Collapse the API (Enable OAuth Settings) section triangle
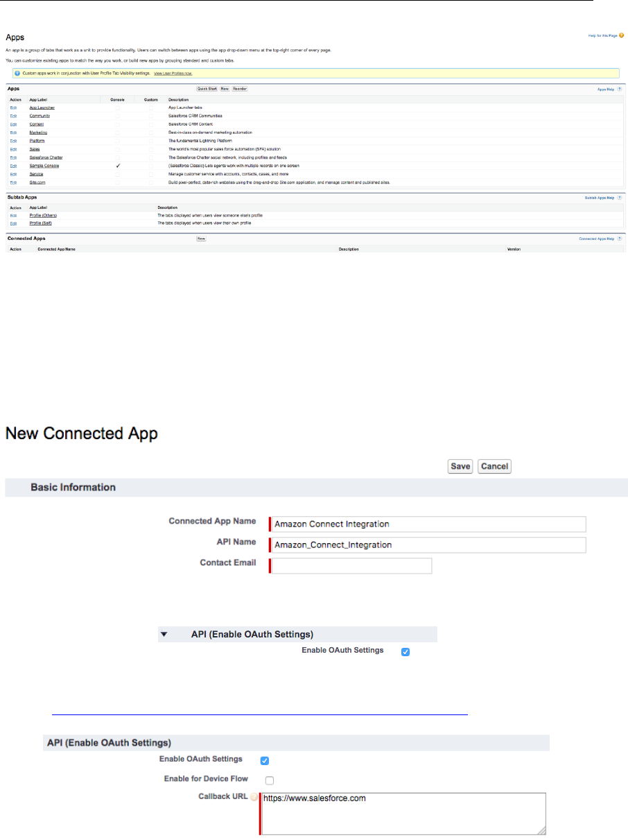Viewport: 628px width, 840px height. click(x=164, y=634)
